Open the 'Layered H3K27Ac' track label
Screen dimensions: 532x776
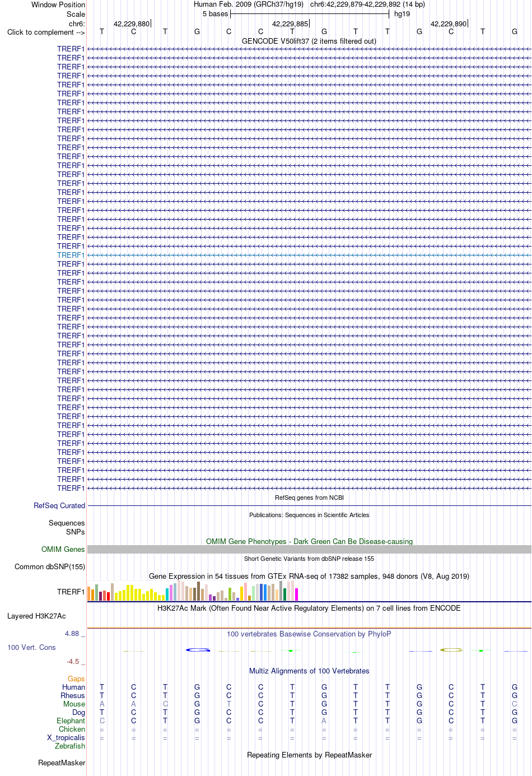36,616
